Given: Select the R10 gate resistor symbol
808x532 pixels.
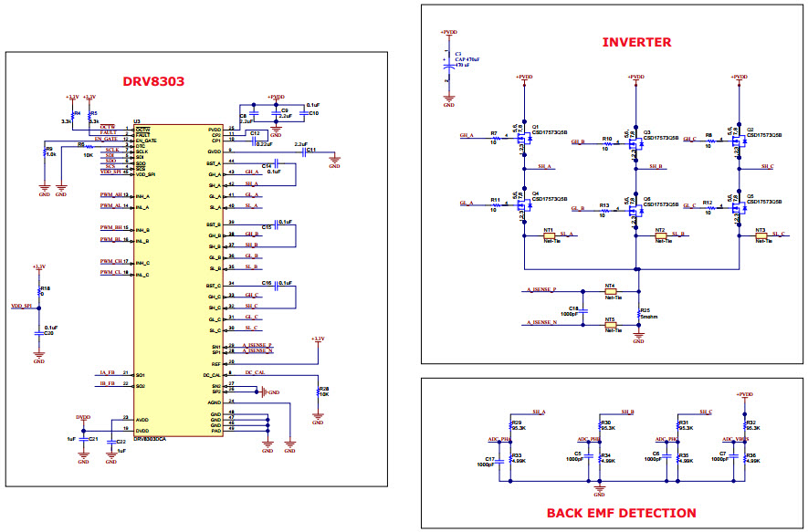Looking at the screenshot, I should 609,143.
